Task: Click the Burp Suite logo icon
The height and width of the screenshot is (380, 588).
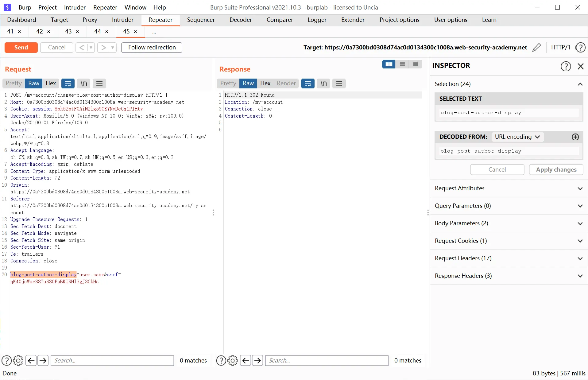Action: point(7,7)
